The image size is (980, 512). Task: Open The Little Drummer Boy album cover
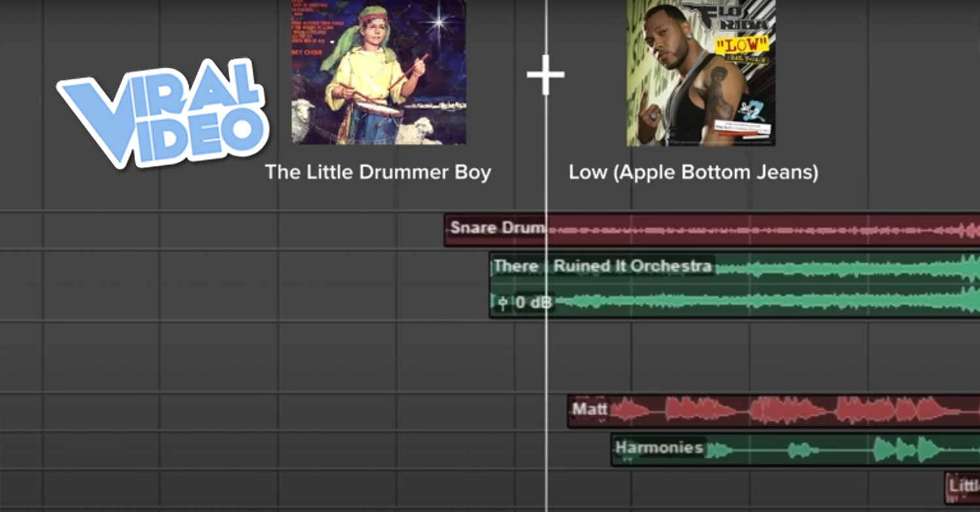tap(379, 72)
